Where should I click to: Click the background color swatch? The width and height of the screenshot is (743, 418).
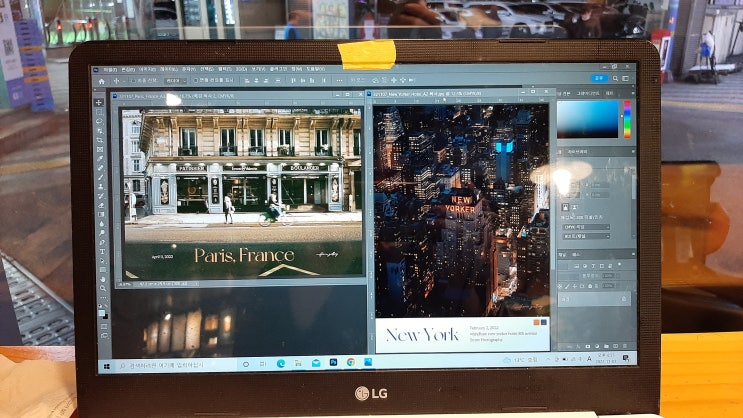pyautogui.click(x=105, y=317)
